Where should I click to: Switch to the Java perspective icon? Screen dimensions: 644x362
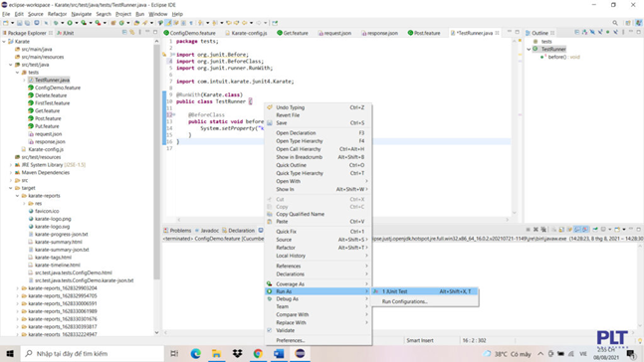click(x=639, y=23)
